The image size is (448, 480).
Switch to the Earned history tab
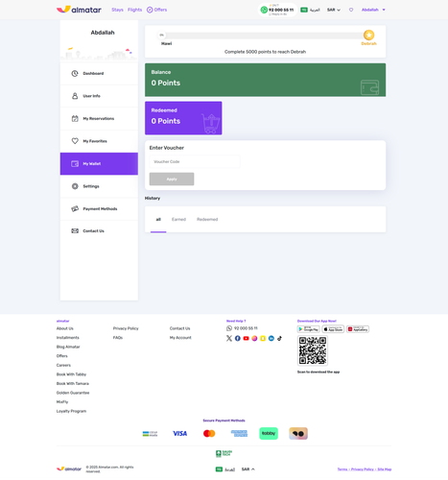[x=178, y=219]
